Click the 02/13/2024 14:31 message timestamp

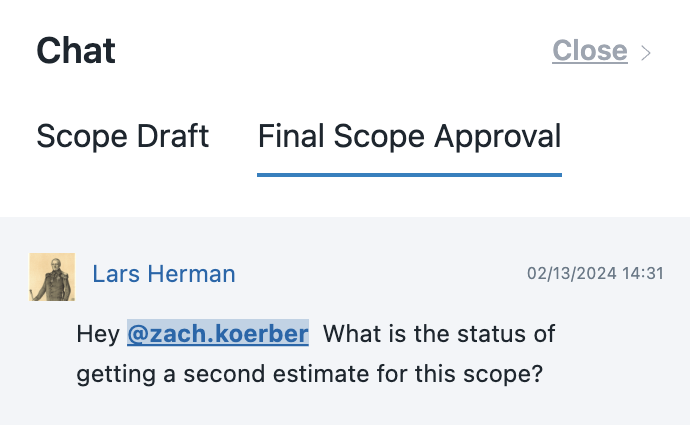595,274
